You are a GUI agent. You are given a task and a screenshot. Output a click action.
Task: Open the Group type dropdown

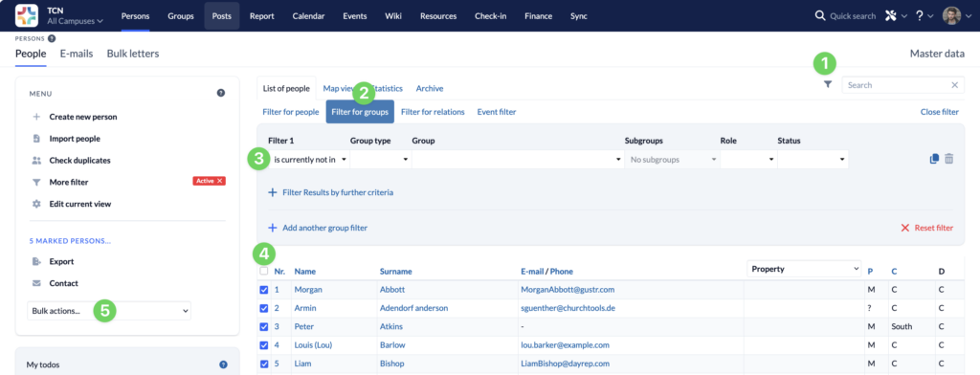tap(381, 160)
